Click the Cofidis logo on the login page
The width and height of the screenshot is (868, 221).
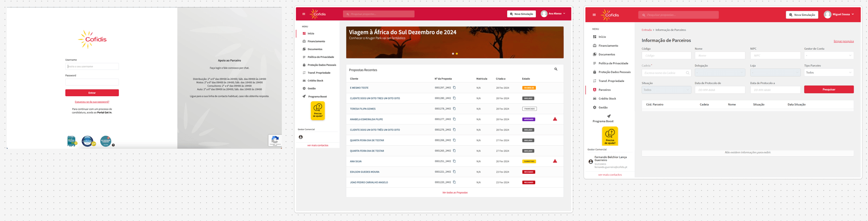[x=92, y=40]
